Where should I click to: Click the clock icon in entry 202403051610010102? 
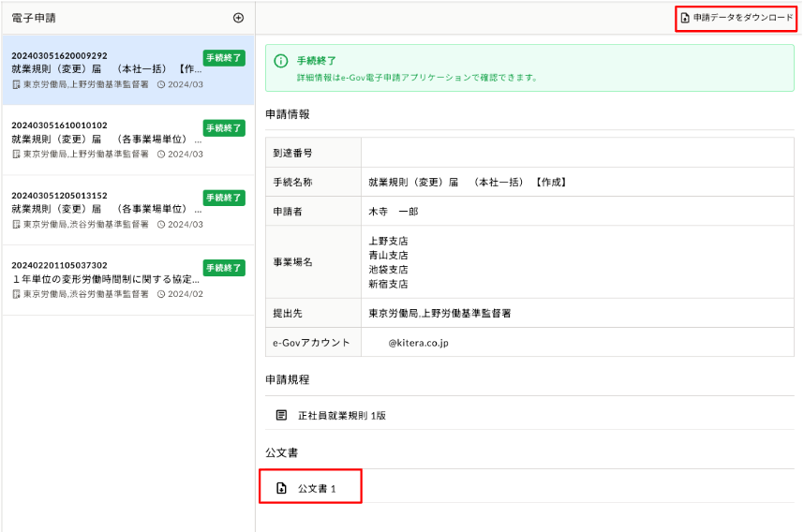pos(161,155)
